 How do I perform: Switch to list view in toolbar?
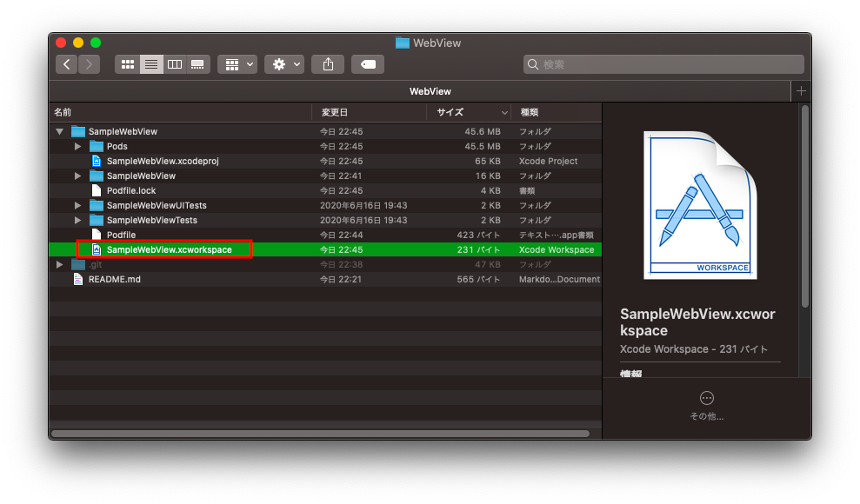151,64
